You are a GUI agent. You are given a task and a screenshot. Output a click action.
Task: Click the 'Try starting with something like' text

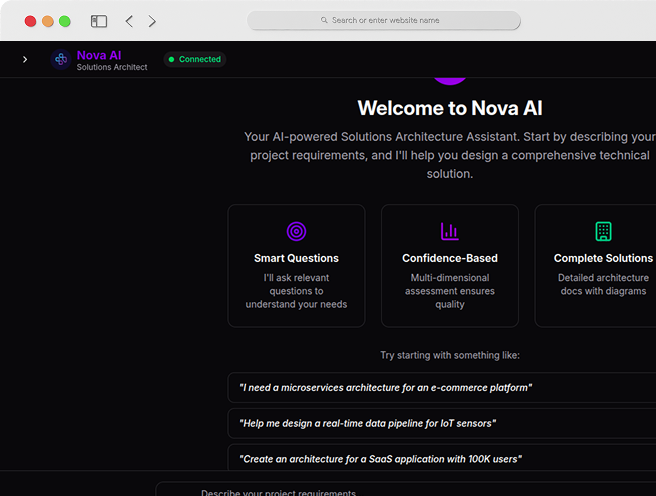(x=450, y=355)
